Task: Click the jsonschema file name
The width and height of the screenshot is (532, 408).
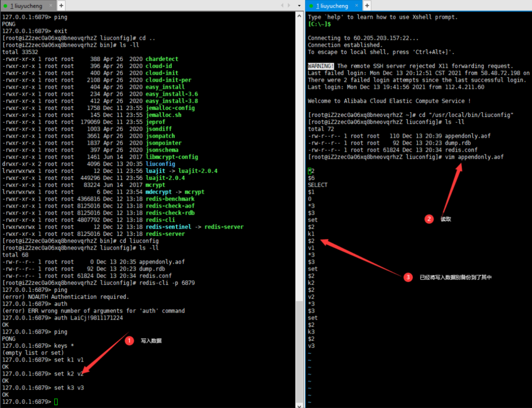Action: point(162,150)
